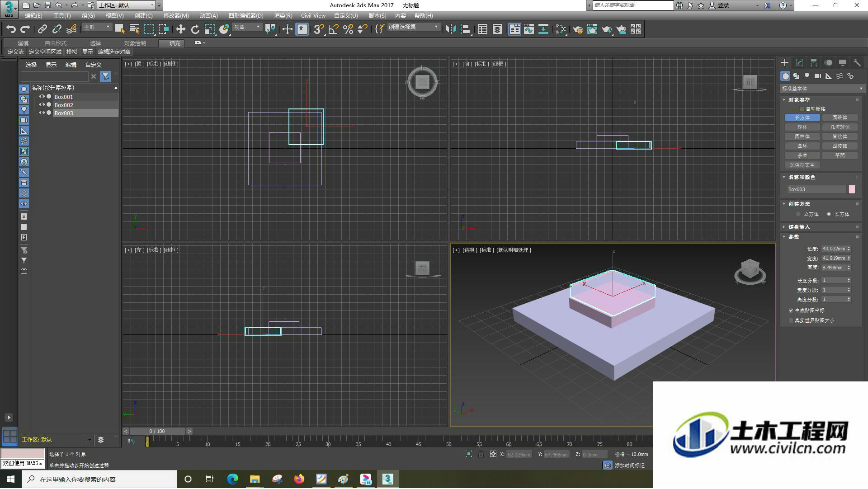The image size is (868, 489).
Task: Enable the 真实世界贴图大小 checkbox
Action: 791,320
